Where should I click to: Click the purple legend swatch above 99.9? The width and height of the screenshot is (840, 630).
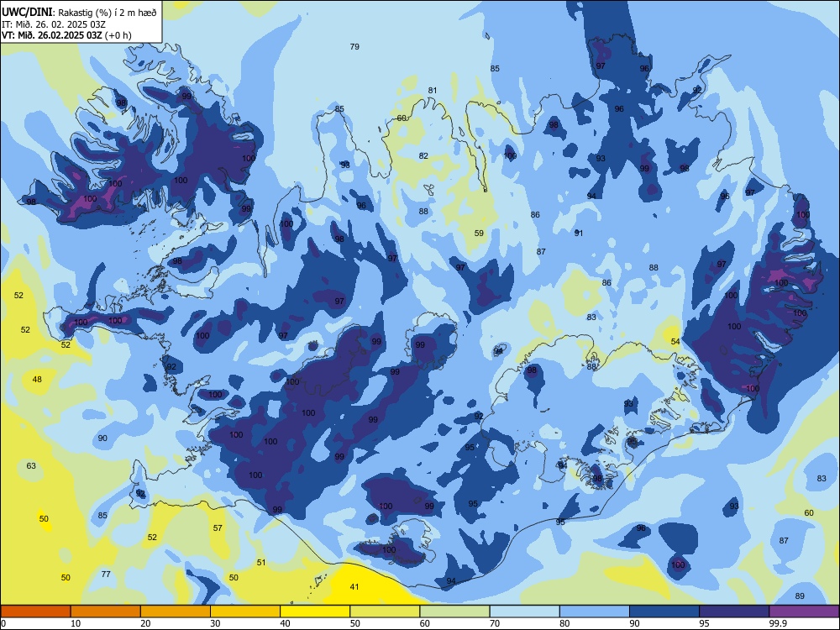(804, 612)
